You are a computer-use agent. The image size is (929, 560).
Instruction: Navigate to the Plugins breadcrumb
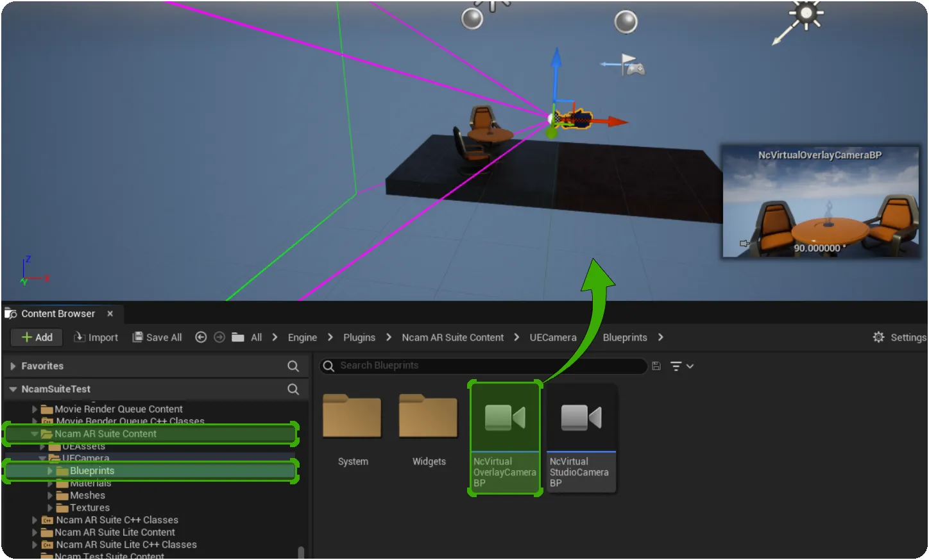tap(359, 337)
